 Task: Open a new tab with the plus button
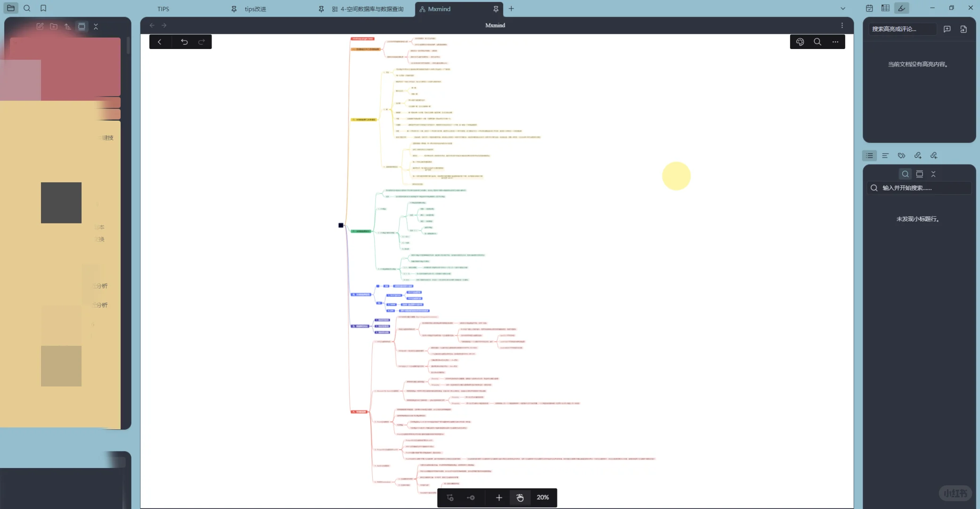click(511, 8)
